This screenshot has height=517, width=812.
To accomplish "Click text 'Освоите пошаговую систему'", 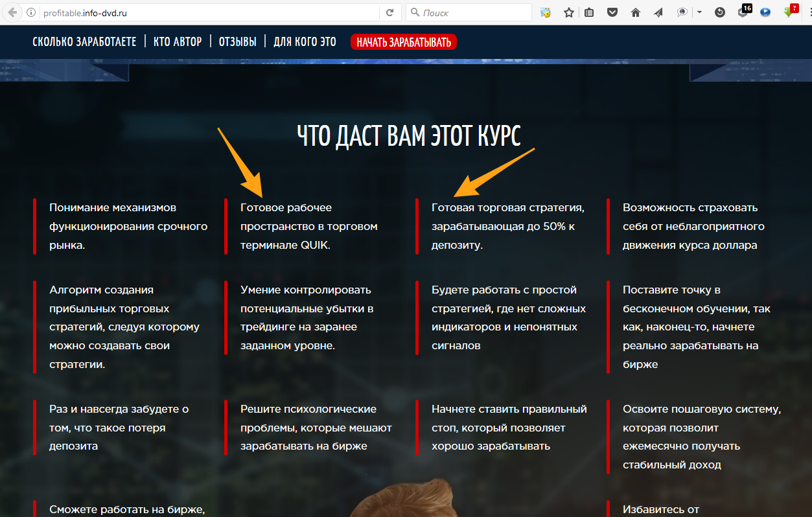I will [x=702, y=437].
